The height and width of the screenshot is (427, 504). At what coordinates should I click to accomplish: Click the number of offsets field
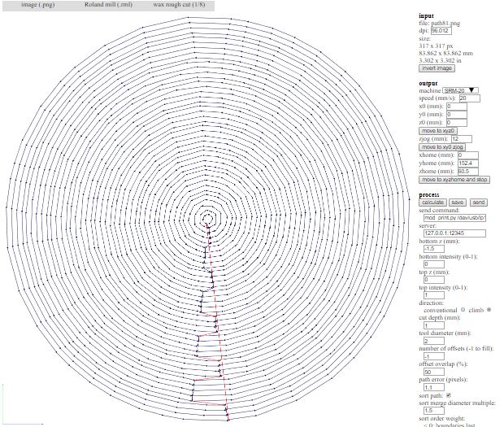(x=434, y=356)
